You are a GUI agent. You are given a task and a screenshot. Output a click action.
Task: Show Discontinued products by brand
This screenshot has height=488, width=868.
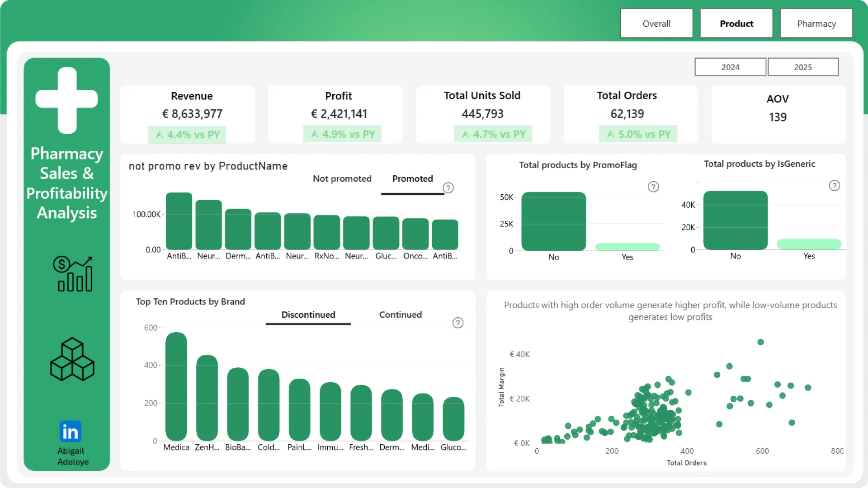(x=308, y=314)
